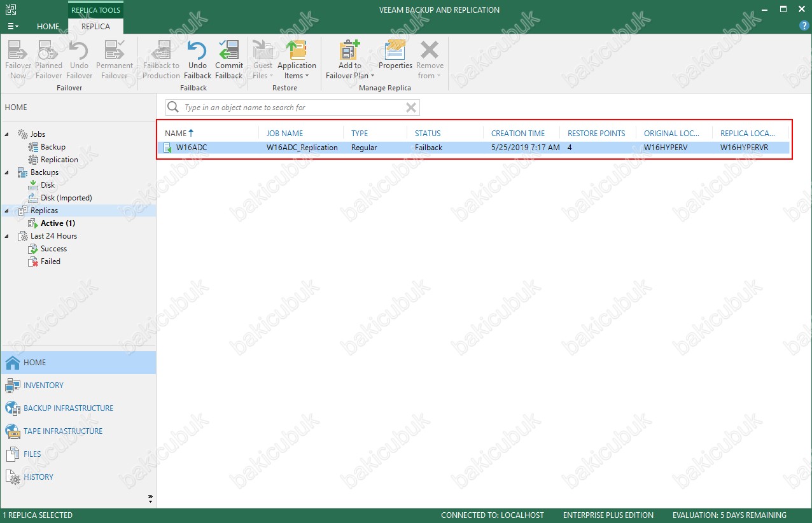
Task: Click the Veeam application icon in title bar
Action: [x=11, y=10]
